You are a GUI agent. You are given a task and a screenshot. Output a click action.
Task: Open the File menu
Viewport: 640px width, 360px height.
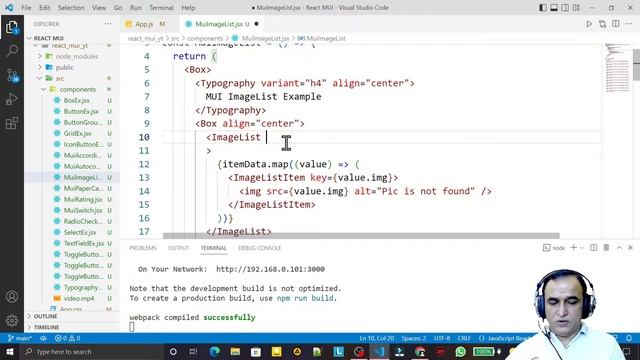click(x=26, y=8)
